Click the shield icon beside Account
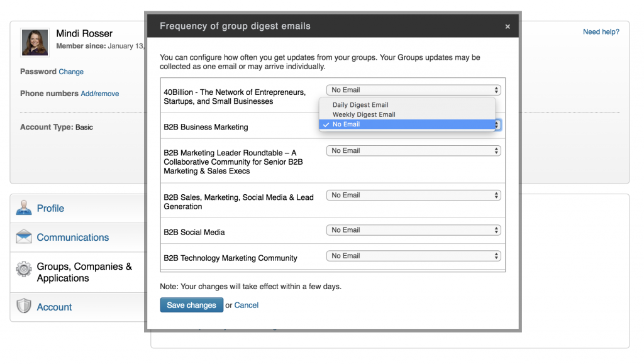 click(x=24, y=307)
